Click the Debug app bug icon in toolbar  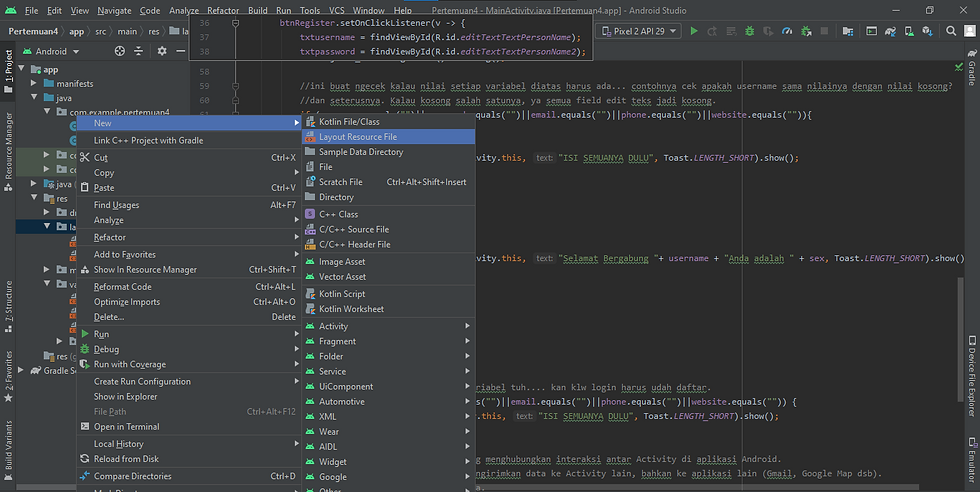tap(749, 31)
